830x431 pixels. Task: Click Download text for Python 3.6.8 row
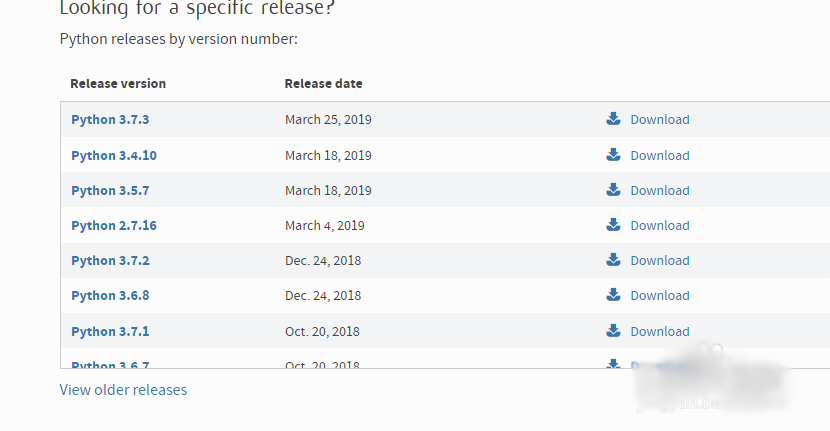click(660, 295)
